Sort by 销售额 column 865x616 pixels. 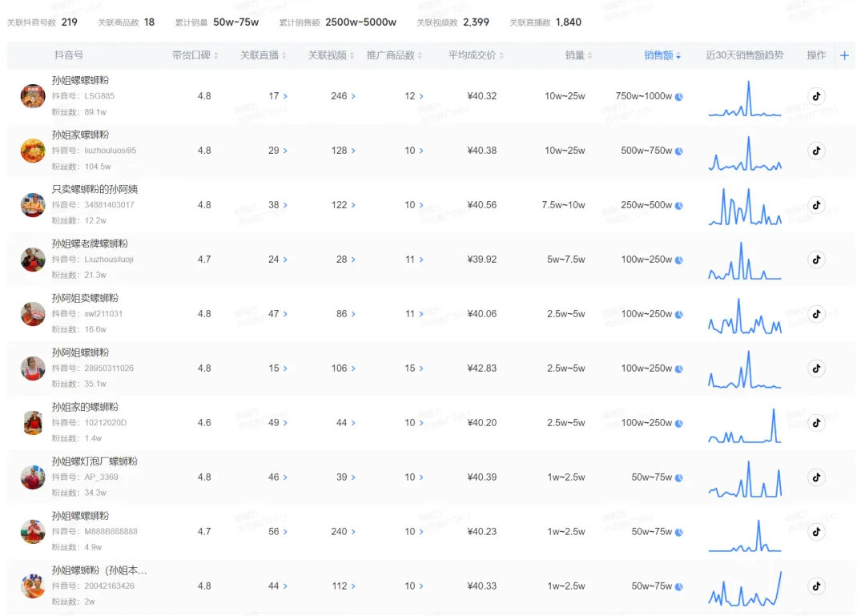click(662, 55)
